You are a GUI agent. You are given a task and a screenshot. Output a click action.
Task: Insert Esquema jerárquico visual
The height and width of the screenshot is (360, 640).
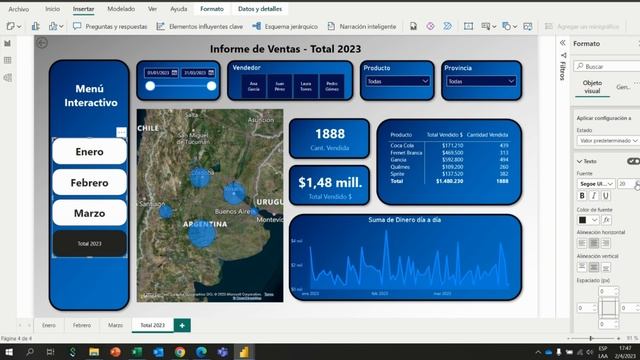pos(285,27)
